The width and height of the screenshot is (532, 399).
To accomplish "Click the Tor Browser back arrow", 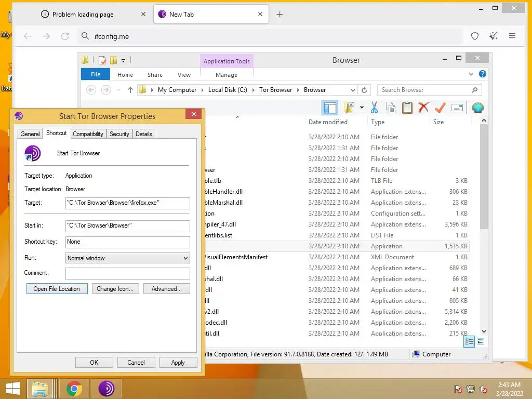I will click(x=28, y=36).
